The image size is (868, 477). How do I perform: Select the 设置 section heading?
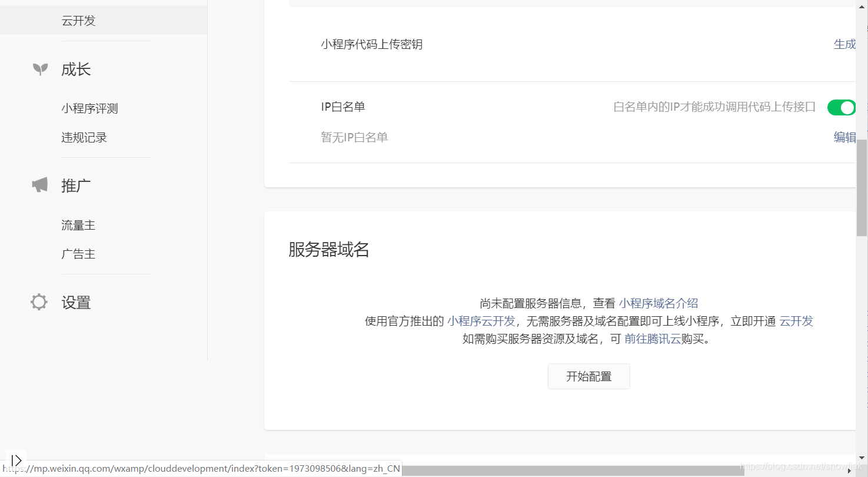(x=76, y=302)
